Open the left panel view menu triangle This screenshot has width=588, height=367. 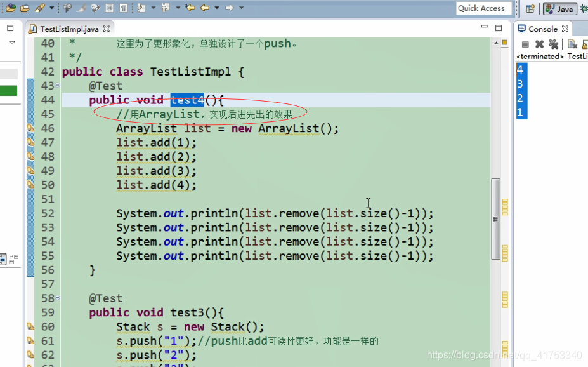tap(12, 43)
